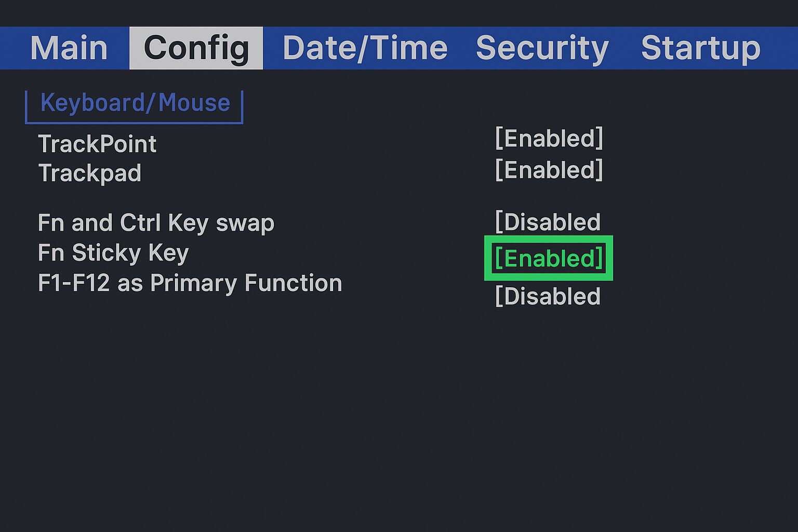Open the Startup tab
Image resolution: width=798 pixels, height=532 pixels.
700,48
